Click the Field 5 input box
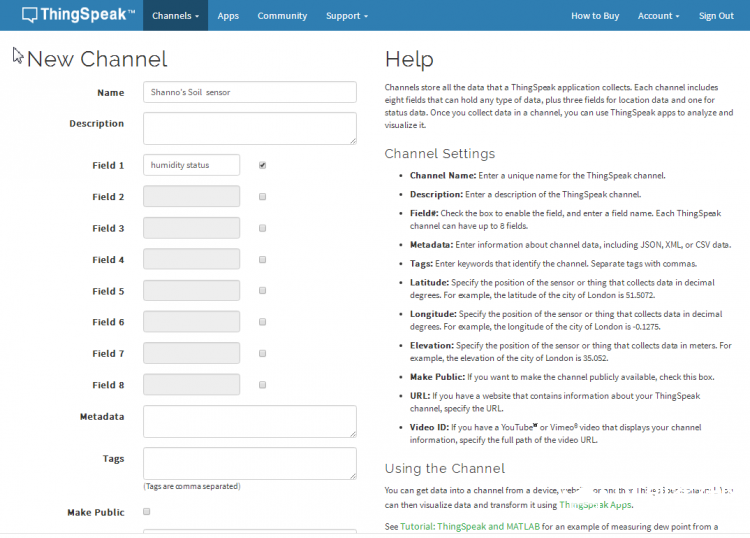The width and height of the screenshot is (750, 538). pyautogui.click(x=191, y=290)
